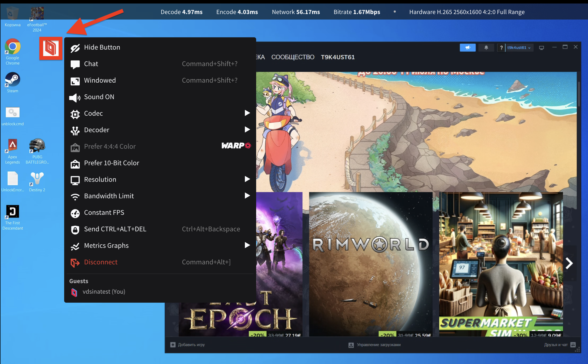Toggle Prefer 10-Bit Color
This screenshot has width=588, height=364.
coord(160,163)
